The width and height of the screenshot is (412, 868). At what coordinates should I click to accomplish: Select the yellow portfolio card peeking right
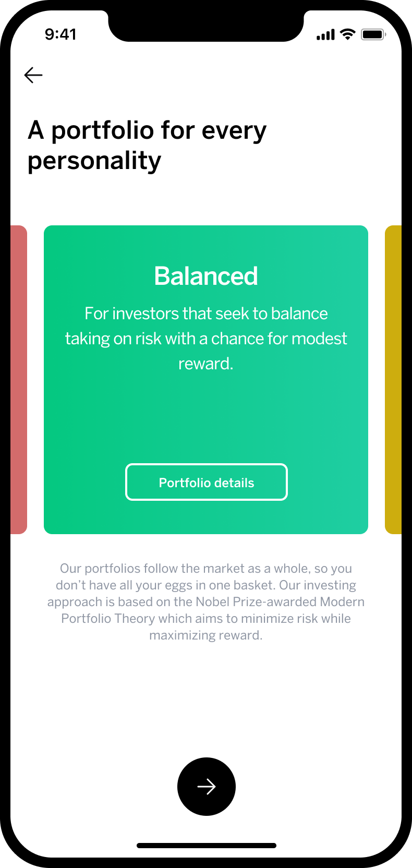click(x=394, y=380)
